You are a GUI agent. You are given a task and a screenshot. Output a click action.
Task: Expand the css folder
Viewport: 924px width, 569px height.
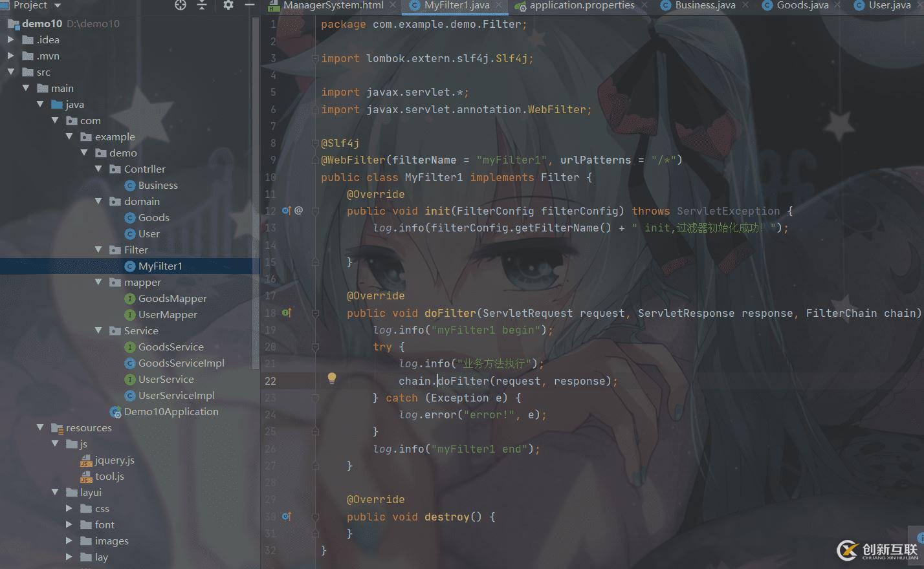tap(70, 509)
